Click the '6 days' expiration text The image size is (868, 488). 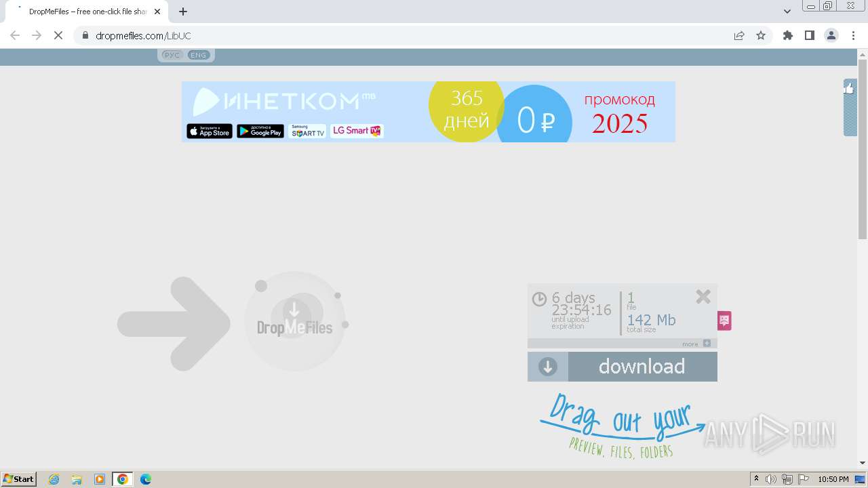coord(573,298)
